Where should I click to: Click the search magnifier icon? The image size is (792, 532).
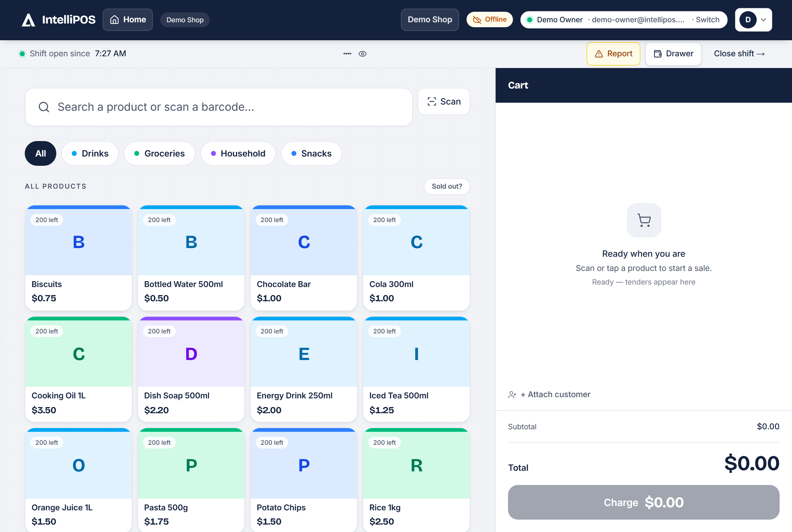point(44,107)
